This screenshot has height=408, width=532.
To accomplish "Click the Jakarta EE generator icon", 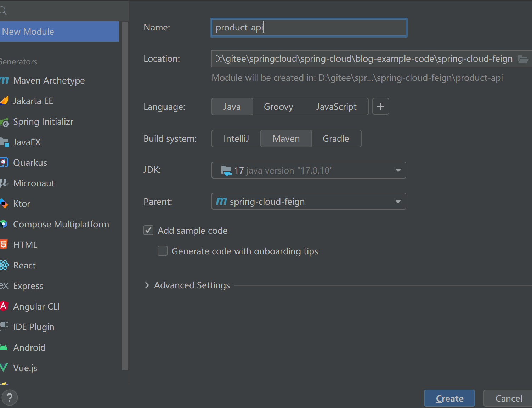I will point(4,101).
